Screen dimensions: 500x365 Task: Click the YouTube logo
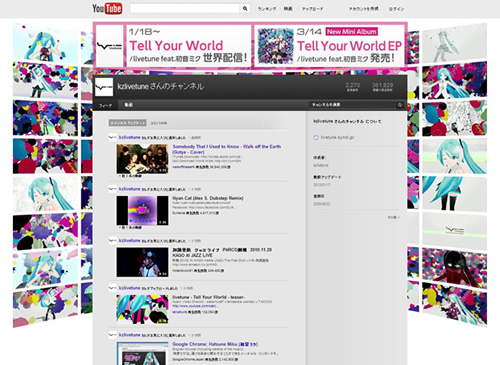point(107,8)
